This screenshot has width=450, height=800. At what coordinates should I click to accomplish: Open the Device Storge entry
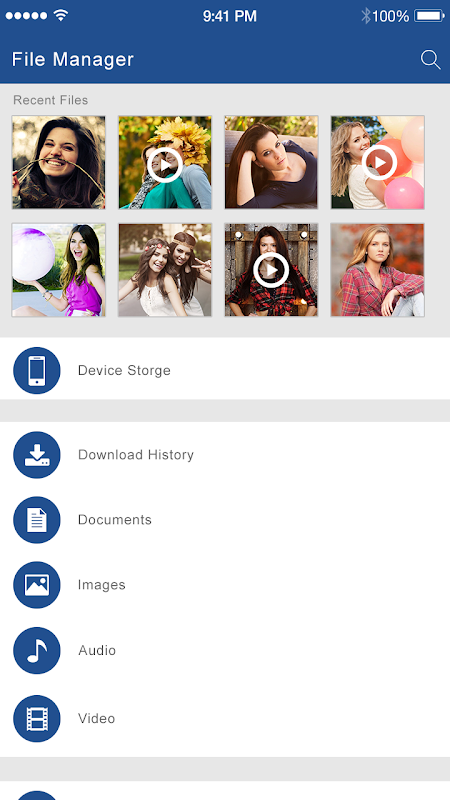point(225,370)
